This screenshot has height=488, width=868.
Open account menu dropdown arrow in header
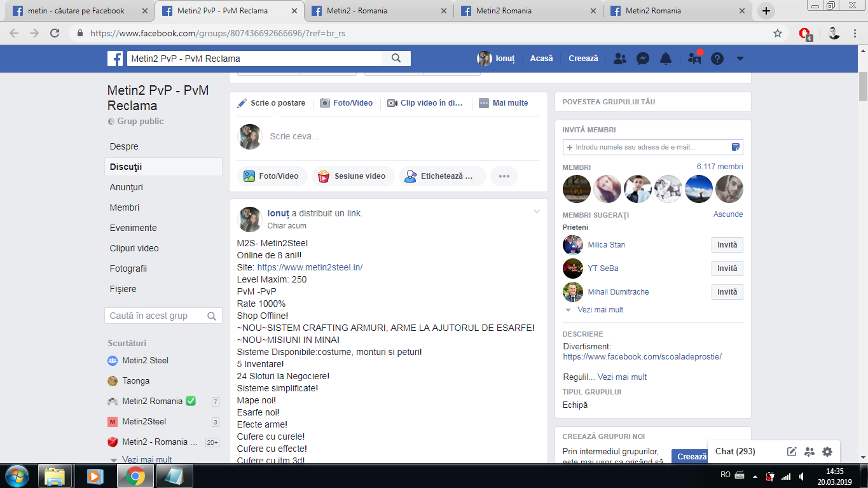click(x=740, y=59)
